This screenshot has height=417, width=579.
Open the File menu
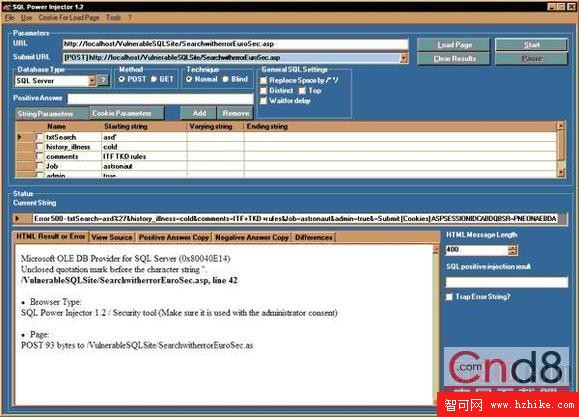(10, 17)
